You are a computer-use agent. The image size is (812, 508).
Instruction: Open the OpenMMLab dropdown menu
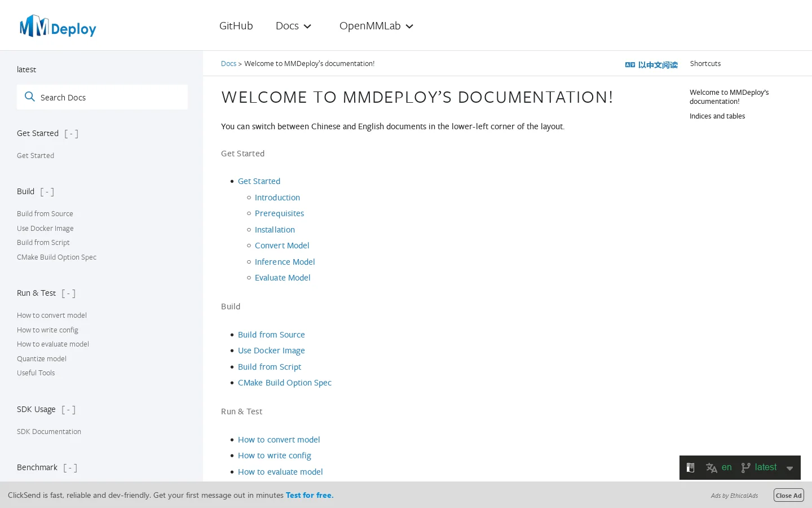tap(376, 26)
